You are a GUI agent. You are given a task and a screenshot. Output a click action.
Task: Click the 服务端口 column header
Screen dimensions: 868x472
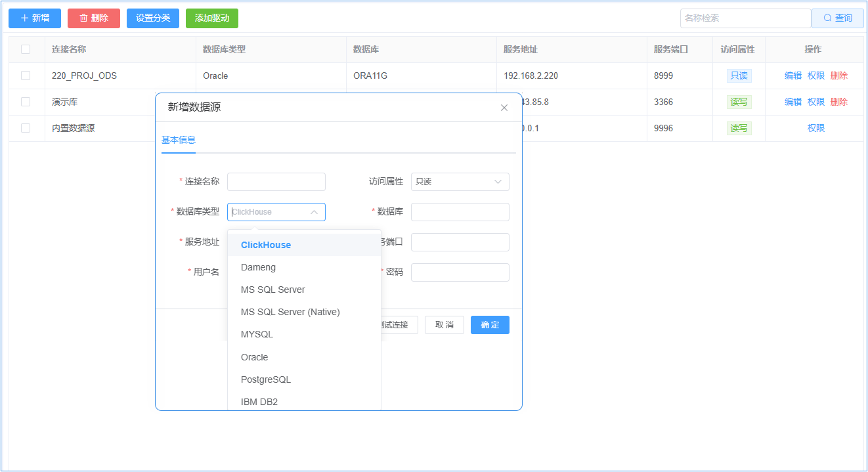[x=671, y=49]
